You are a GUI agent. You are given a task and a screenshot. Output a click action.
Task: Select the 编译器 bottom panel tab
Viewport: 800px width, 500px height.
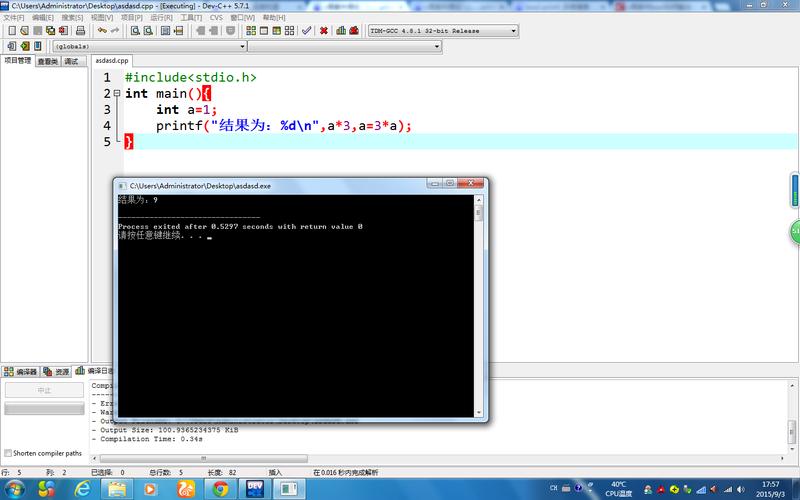(x=20, y=371)
